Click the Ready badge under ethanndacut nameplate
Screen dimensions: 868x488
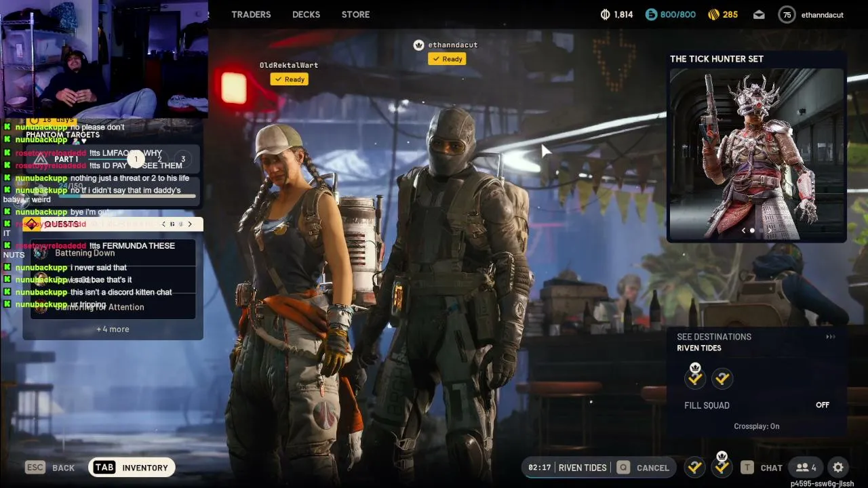(447, 59)
